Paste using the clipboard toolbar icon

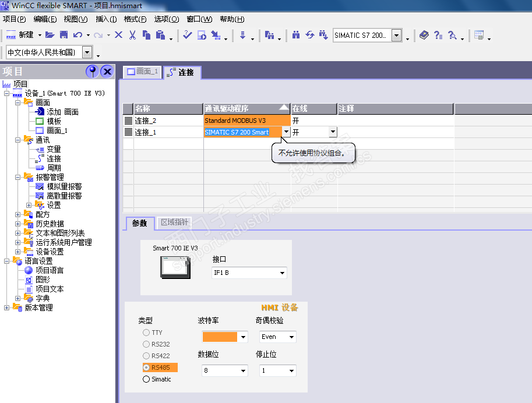[160, 35]
